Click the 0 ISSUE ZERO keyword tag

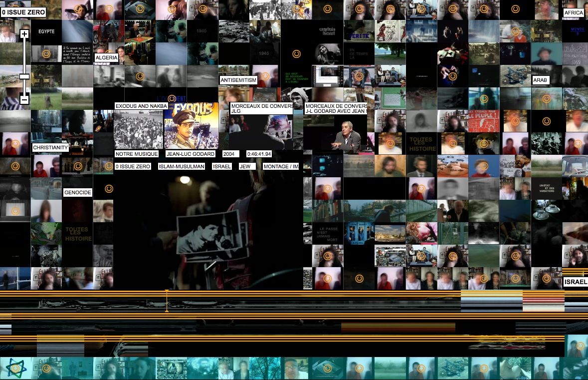pos(133,166)
